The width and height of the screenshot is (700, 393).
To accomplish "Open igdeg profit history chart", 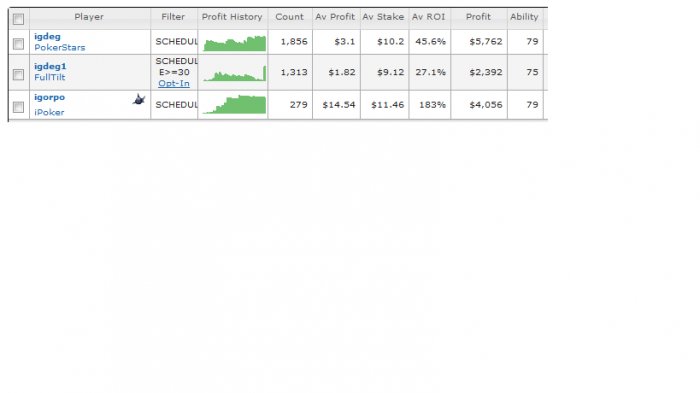I will 234,43.
